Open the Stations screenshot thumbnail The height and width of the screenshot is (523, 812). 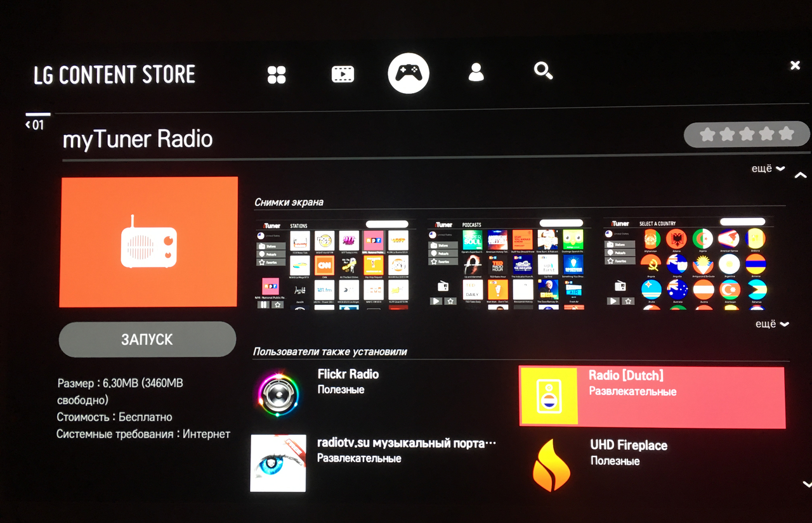[x=335, y=264]
